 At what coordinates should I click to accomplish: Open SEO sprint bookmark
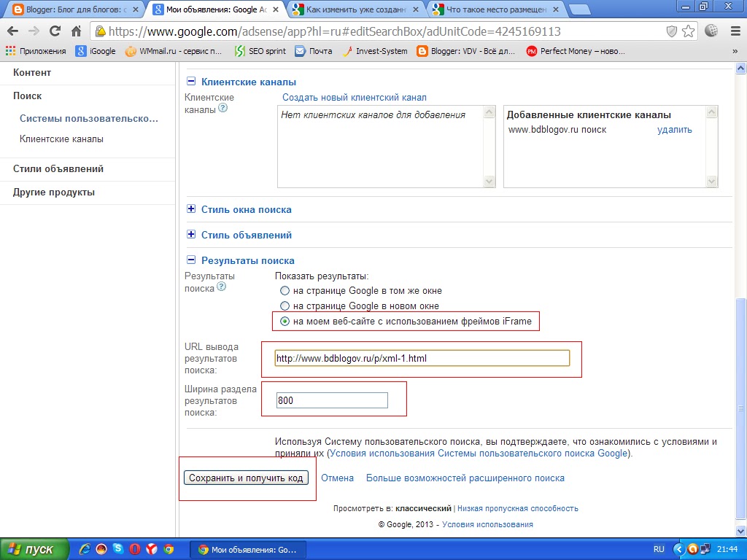click(260, 51)
